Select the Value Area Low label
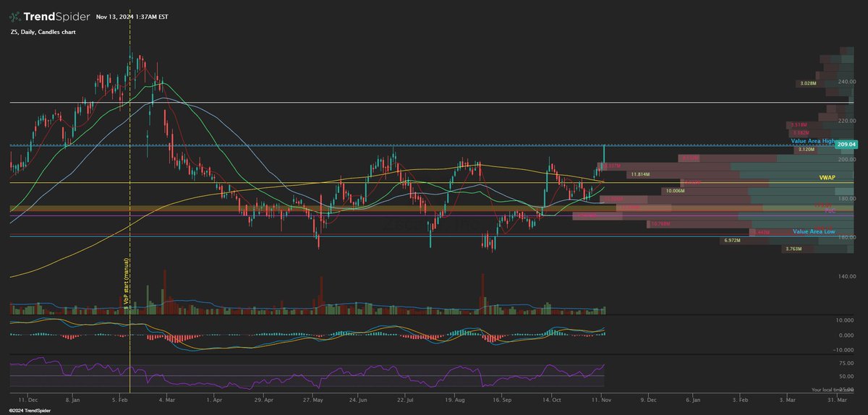 pyautogui.click(x=814, y=231)
